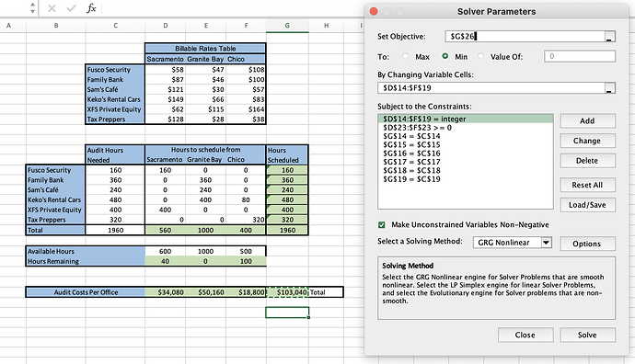Click Family Bank Granite Bay hours 360

tap(206, 180)
